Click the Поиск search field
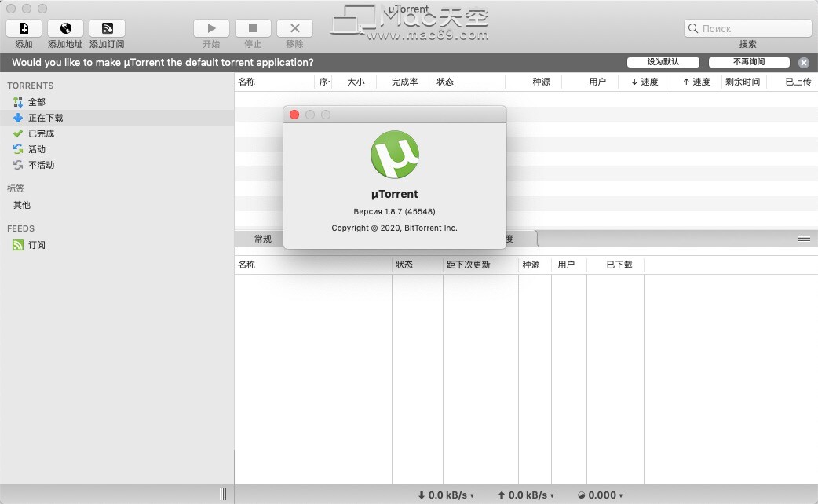Image resolution: width=818 pixels, height=504 pixels. click(747, 27)
